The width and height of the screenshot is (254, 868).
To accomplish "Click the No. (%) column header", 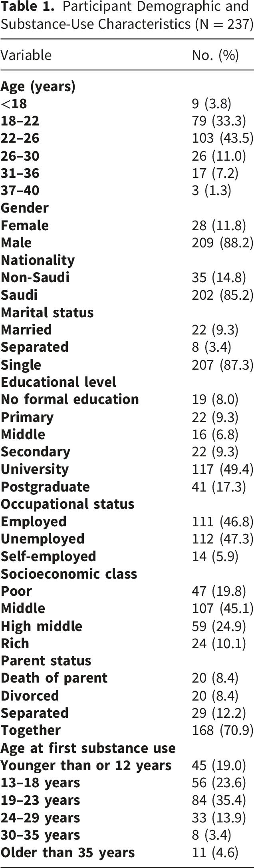I will [x=215, y=55].
